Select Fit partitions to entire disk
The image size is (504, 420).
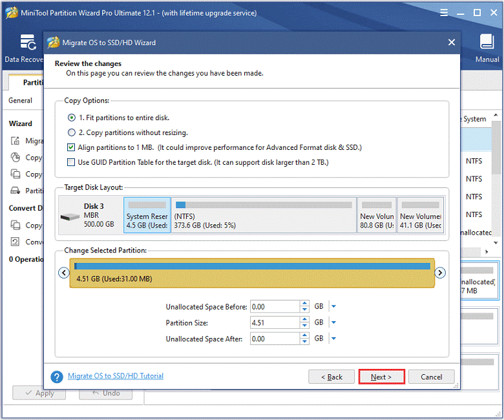pos(71,118)
